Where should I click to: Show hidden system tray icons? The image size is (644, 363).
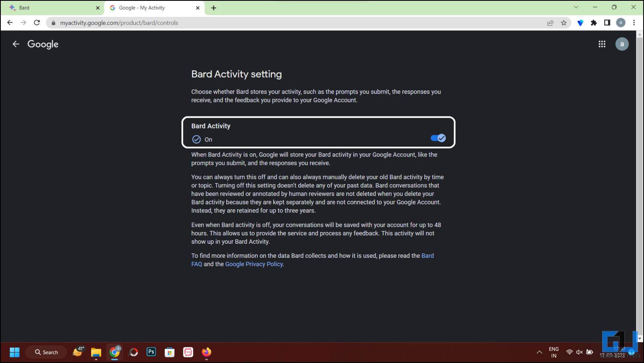point(539,352)
